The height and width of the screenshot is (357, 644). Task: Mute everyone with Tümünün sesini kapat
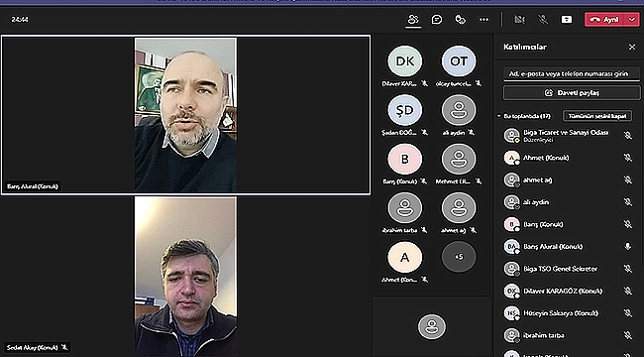(x=596, y=116)
